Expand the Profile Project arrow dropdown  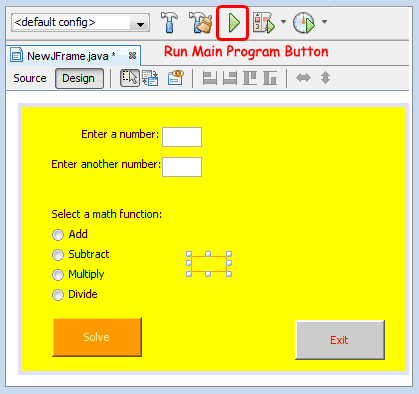tap(324, 22)
